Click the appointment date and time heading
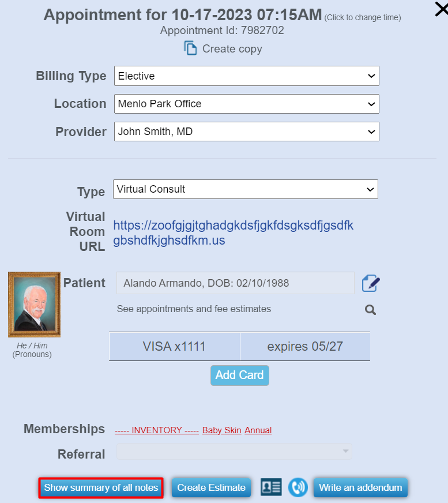448x503 pixels. click(x=183, y=15)
